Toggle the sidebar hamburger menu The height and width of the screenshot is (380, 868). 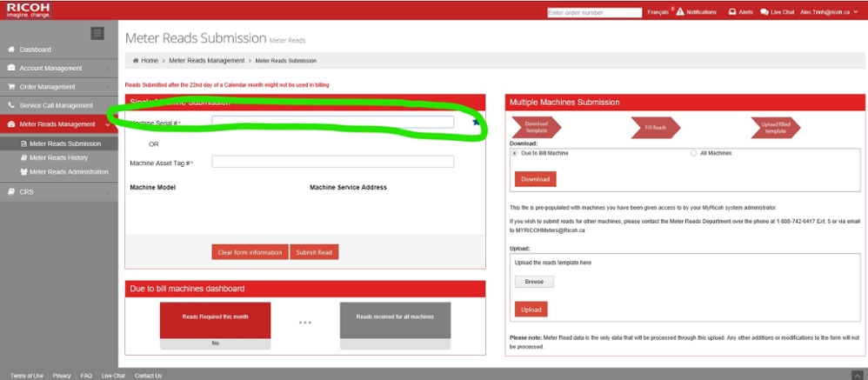(x=97, y=33)
